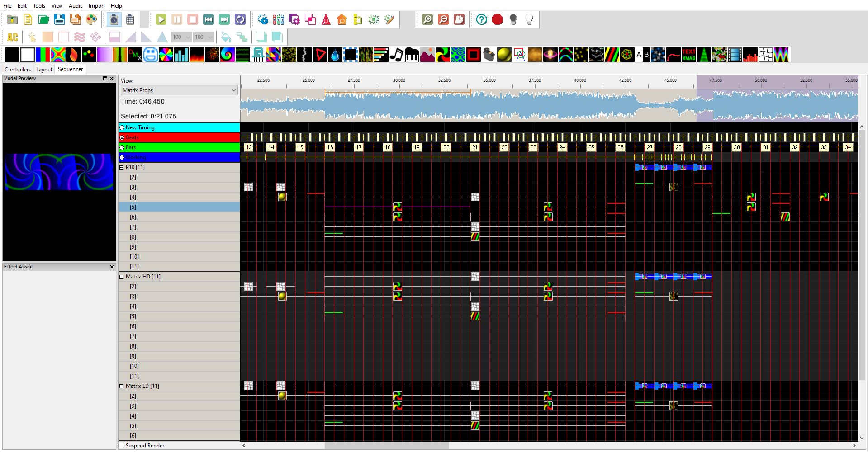Click the Save floppy disk icon
868x452 pixels.
60,19
